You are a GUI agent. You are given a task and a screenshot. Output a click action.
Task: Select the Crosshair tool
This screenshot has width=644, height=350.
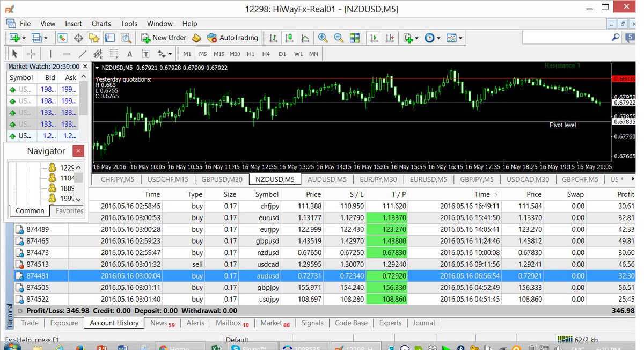click(31, 53)
